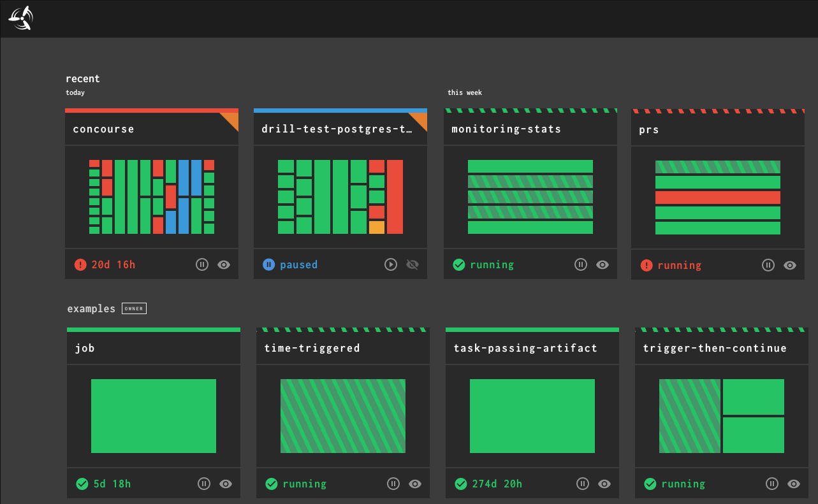Hide the concourse pipeline using its eye toggle
This screenshot has height=504, width=818.
pyautogui.click(x=223, y=264)
